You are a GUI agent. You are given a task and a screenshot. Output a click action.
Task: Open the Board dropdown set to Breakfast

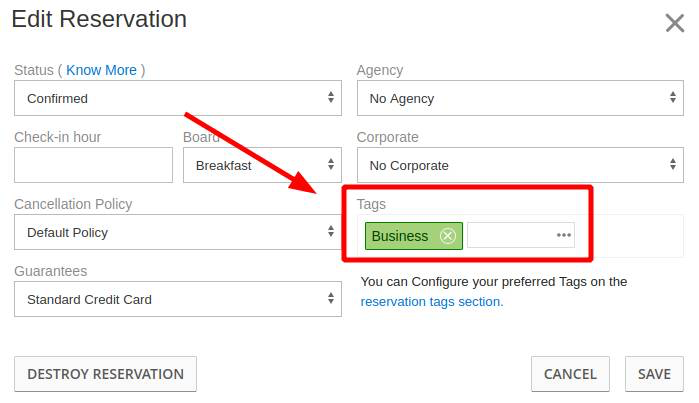[262, 165]
